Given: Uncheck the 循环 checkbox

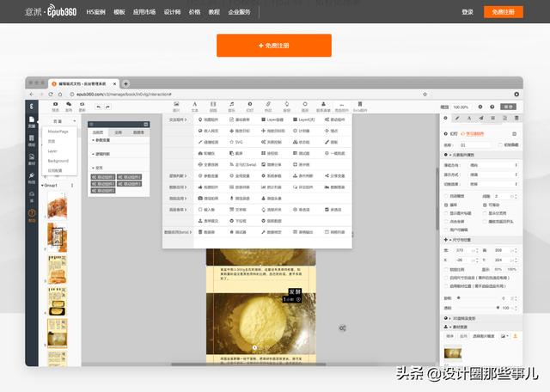Looking at the screenshot, I should 447,205.
